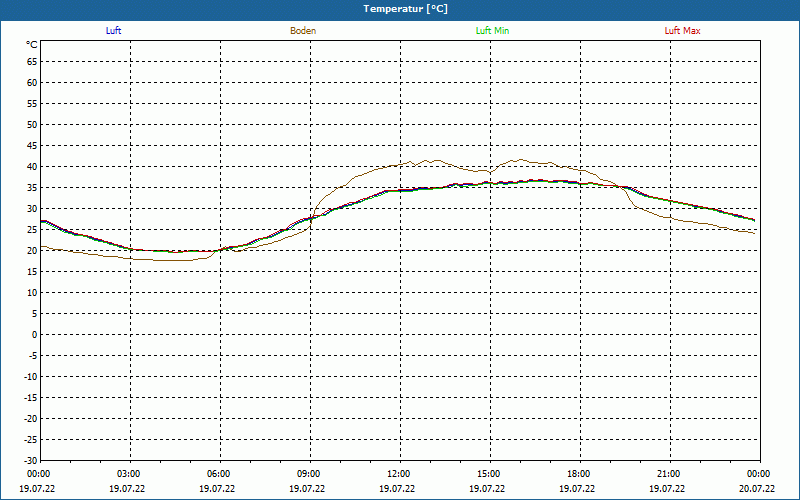Image resolution: width=800 pixels, height=500 pixels.
Task: Click the 15:00 time axis label
Action: coord(489,474)
